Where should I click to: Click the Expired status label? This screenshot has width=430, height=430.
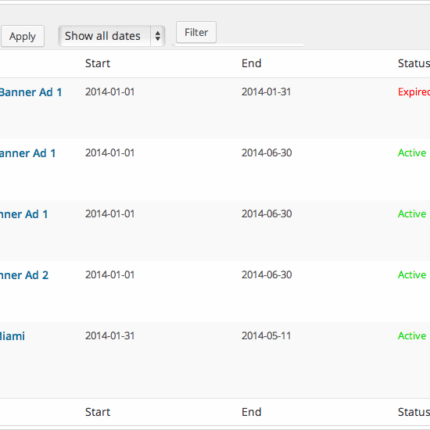tap(414, 92)
